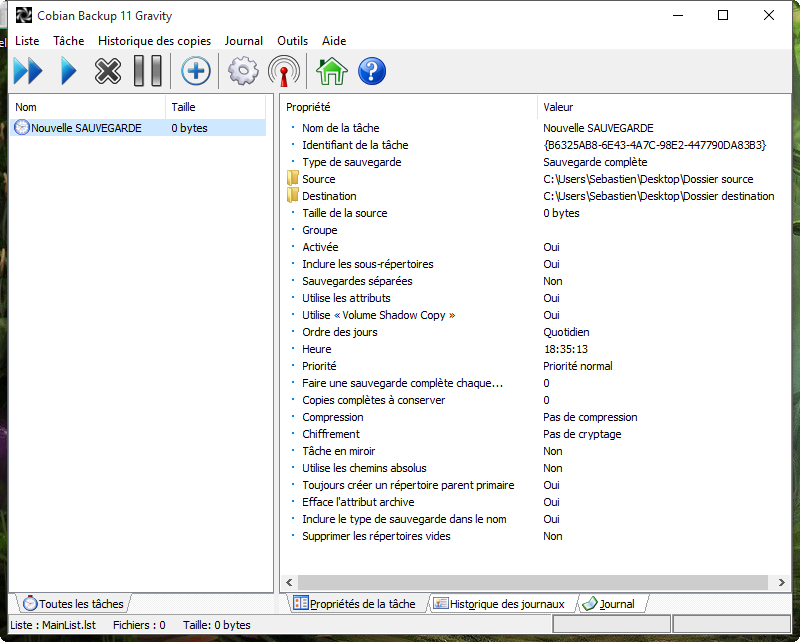
Task: Click the Taille column header
Action: click(215, 107)
